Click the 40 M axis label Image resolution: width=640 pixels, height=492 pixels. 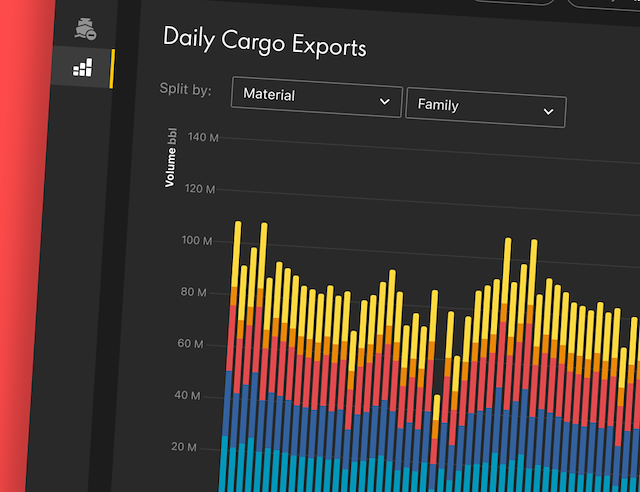tap(187, 395)
